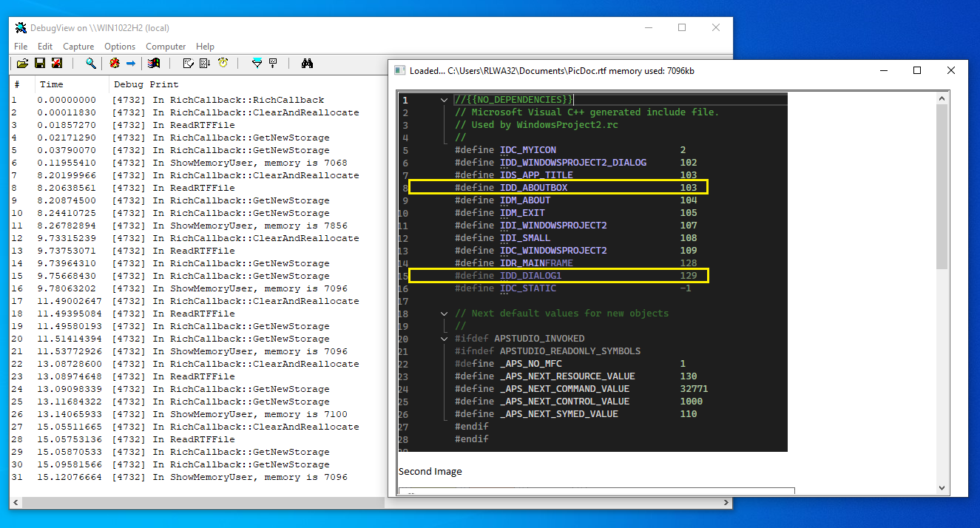The height and width of the screenshot is (528, 980).
Task: Click the Find binoculars icon
Action: pos(308,64)
